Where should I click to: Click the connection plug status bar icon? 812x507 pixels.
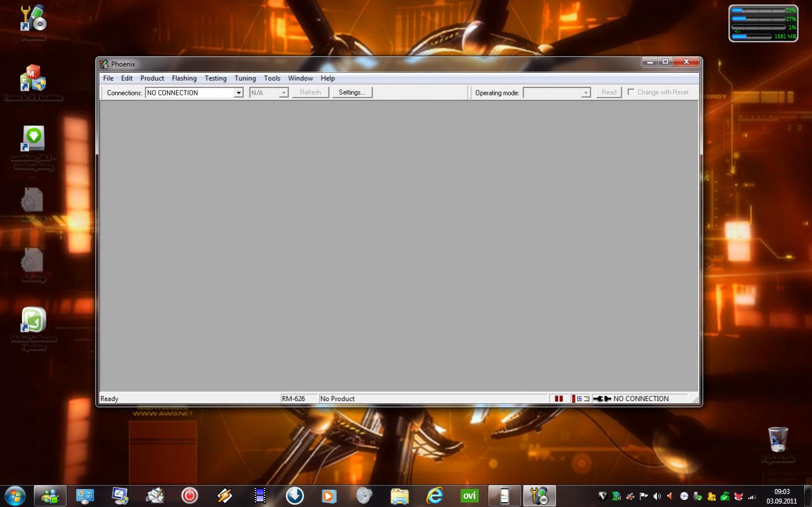602,399
